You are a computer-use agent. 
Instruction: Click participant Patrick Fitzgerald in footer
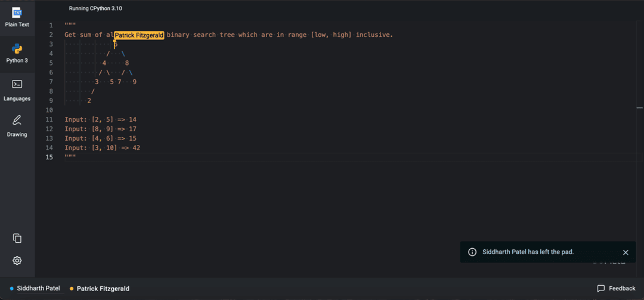point(100,289)
